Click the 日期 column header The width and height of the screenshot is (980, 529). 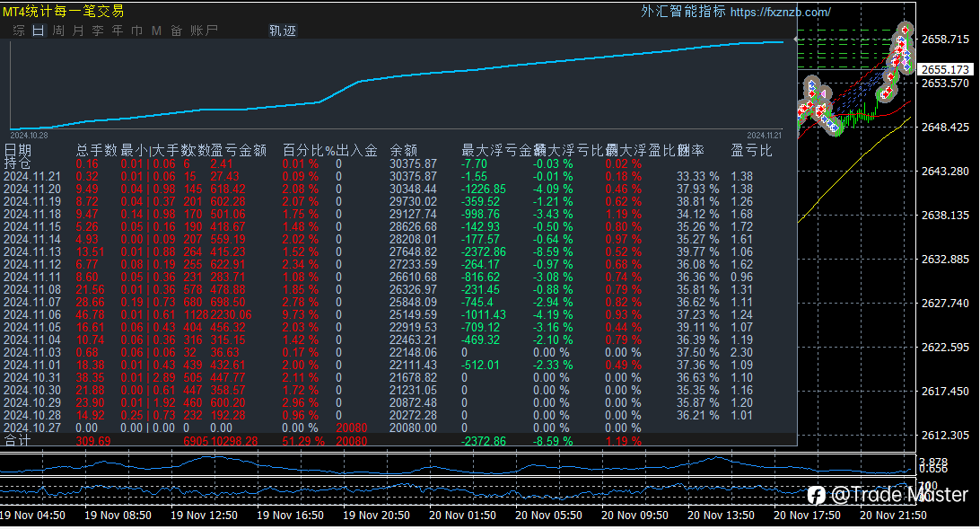pyautogui.click(x=18, y=150)
